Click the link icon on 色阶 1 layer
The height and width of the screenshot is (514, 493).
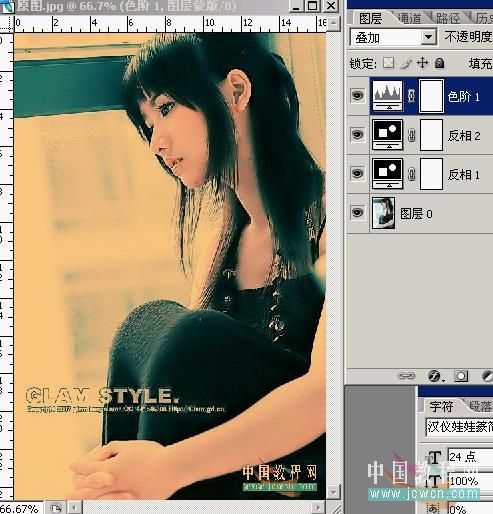pos(411,96)
